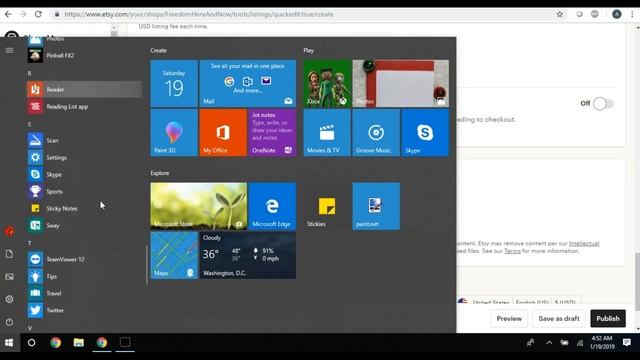Open the Mail tile

point(248,84)
